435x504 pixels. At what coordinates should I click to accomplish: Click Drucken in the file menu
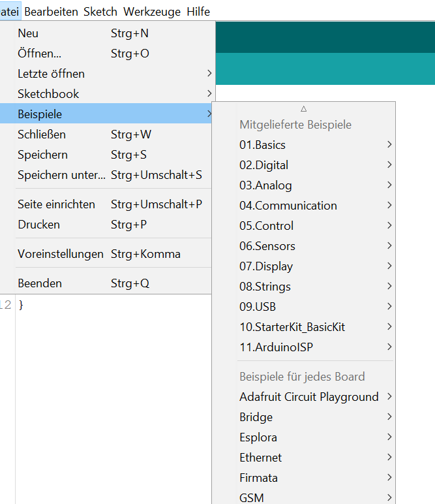tap(38, 225)
